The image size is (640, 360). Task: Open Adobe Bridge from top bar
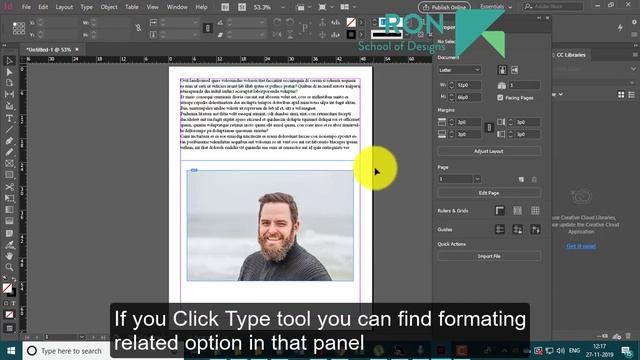tap(225, 7)
